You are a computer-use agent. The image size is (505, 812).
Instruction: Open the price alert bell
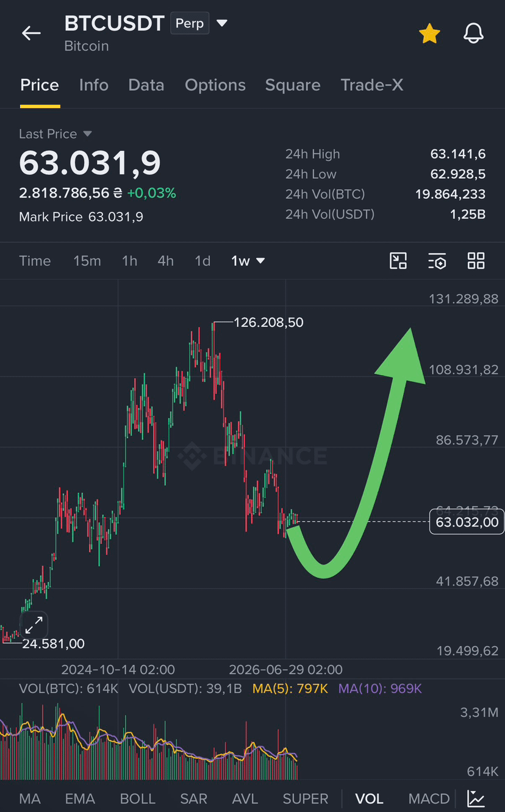(473, 34)
